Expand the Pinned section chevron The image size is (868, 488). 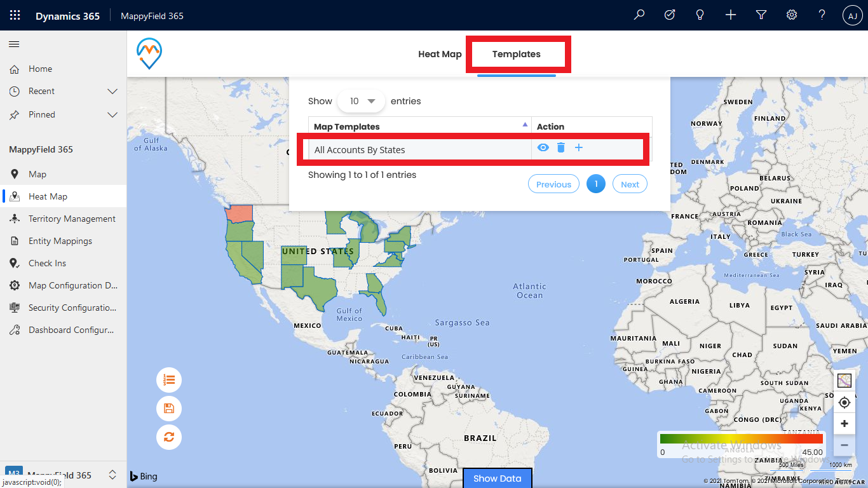pos(112,115)
